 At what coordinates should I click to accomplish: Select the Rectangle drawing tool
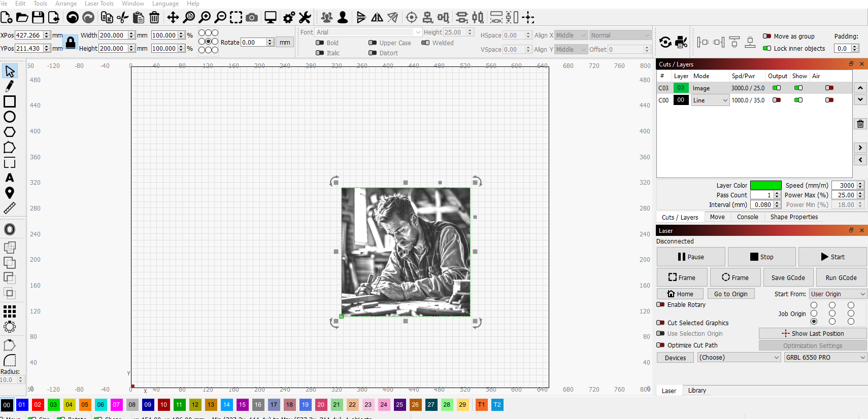pos(10,101)
